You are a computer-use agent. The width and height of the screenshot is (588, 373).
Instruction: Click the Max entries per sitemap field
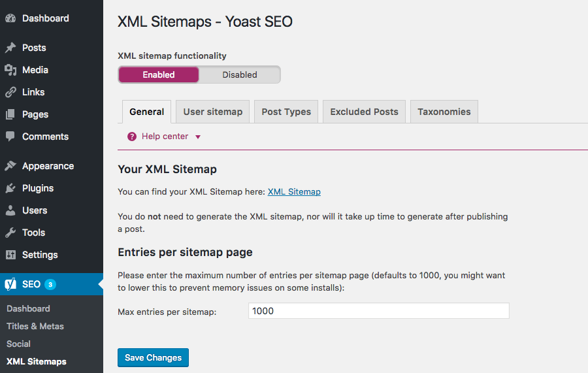click(x=378, y=311)
